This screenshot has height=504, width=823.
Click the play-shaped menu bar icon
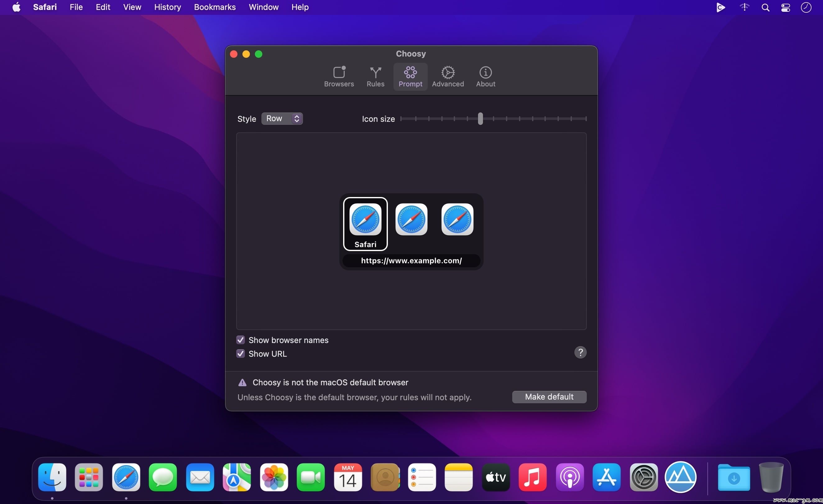click(x=720, y=7)
